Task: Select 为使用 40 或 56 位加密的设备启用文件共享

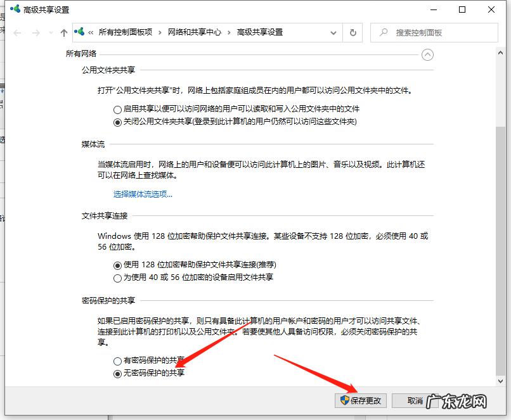Action: point(117,277)
